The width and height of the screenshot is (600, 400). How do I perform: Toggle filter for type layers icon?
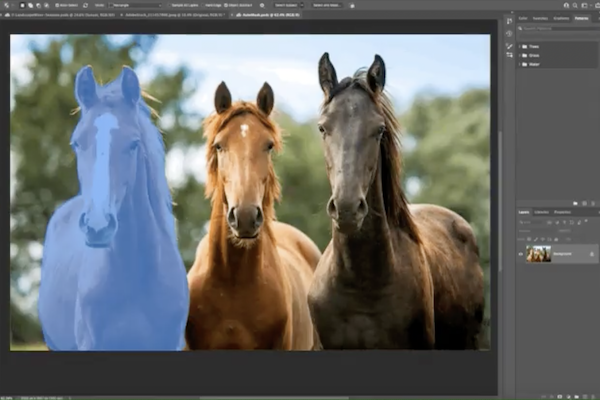(564, 222)
